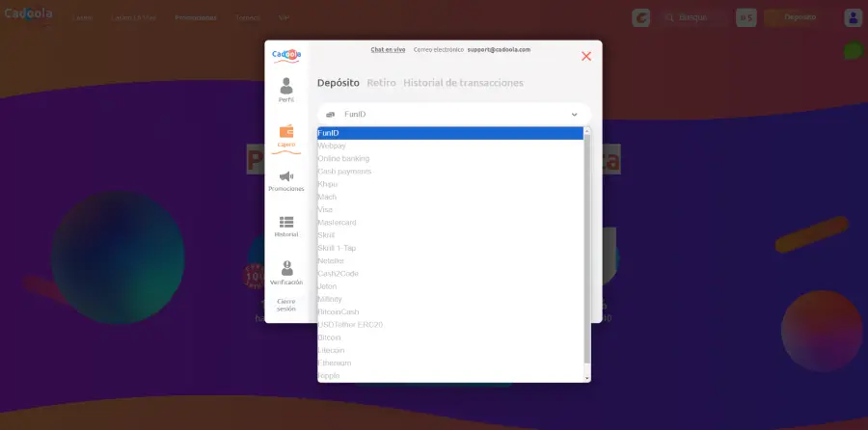The width and height of the screenshot is (868, 430).
Task: Select Litecoin payment option
Action: pyautogui.click(x=450, y=350)
